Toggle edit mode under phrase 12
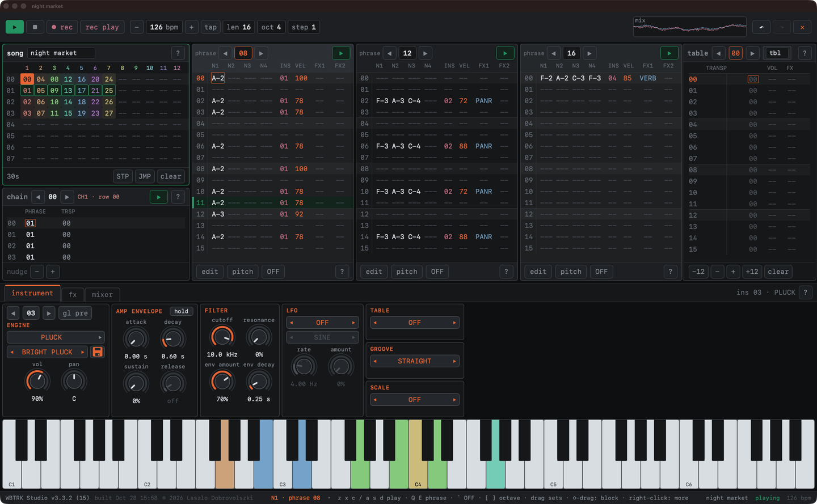Screen dimensions: 817x504 point(374,272)
